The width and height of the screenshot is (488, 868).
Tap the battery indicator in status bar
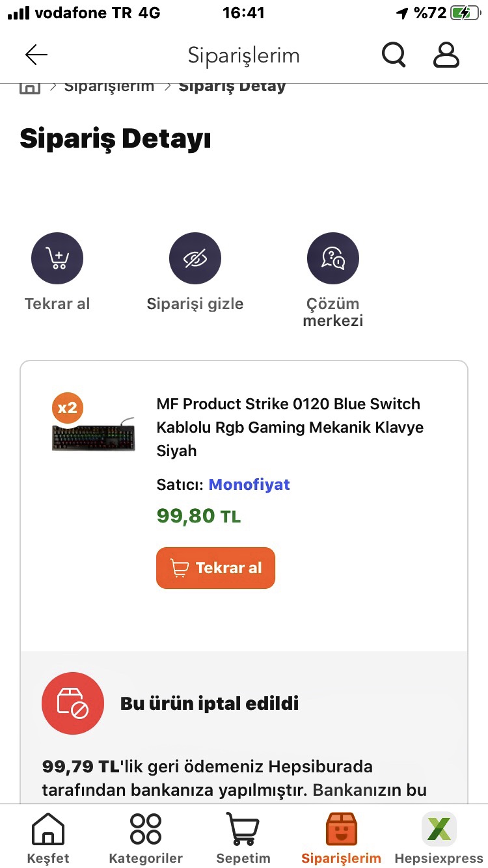(467, 13)
